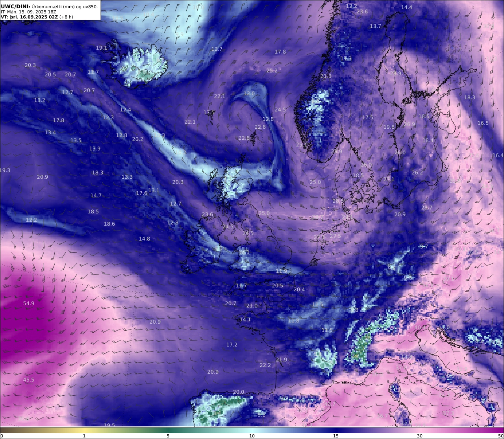Click the 19.1 value near Iceland
The image size is (504, 439).
[102, 48]
